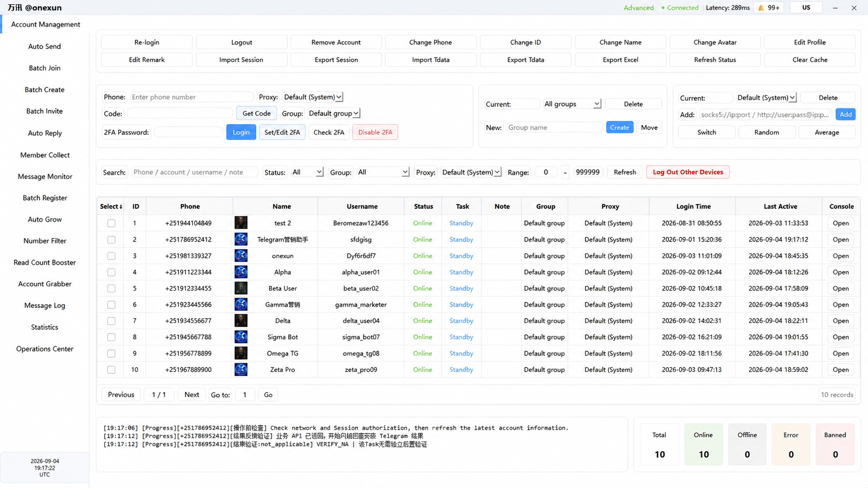Select the Sigma Bot row checkbox
Viewport: 868px width, 488px height.
[x=111, y=337]
